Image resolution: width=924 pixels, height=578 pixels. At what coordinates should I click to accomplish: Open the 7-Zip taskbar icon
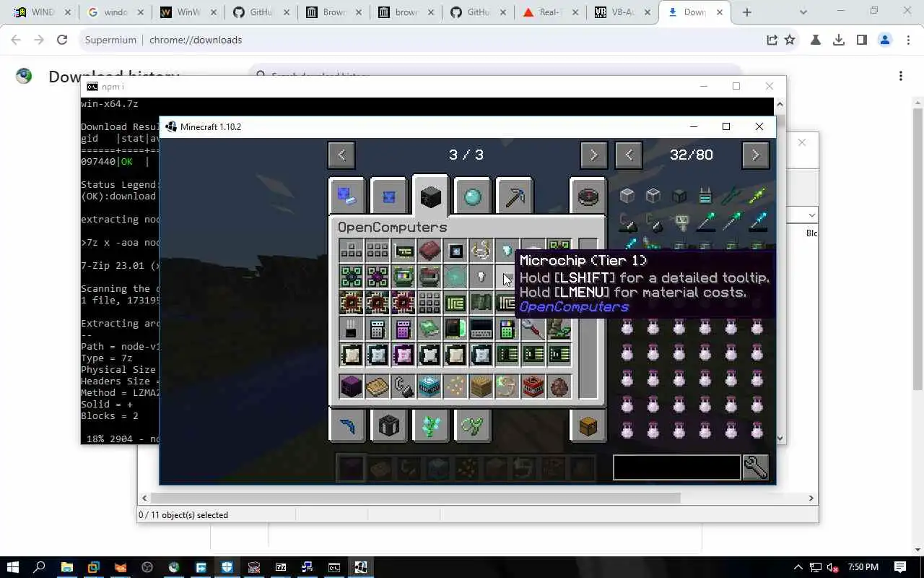point(281,567)
